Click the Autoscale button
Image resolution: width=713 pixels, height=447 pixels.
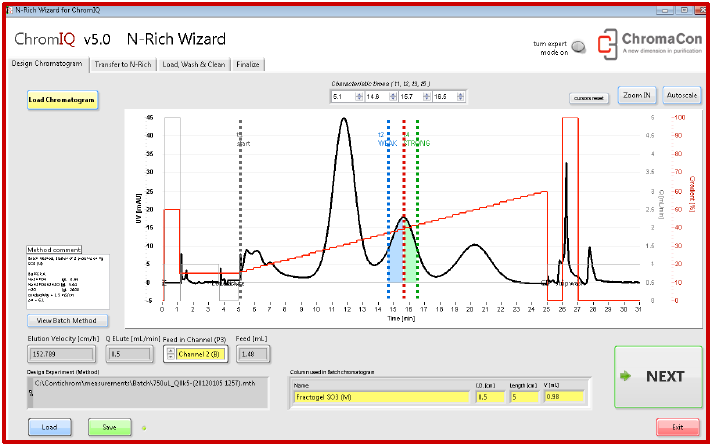682,95
